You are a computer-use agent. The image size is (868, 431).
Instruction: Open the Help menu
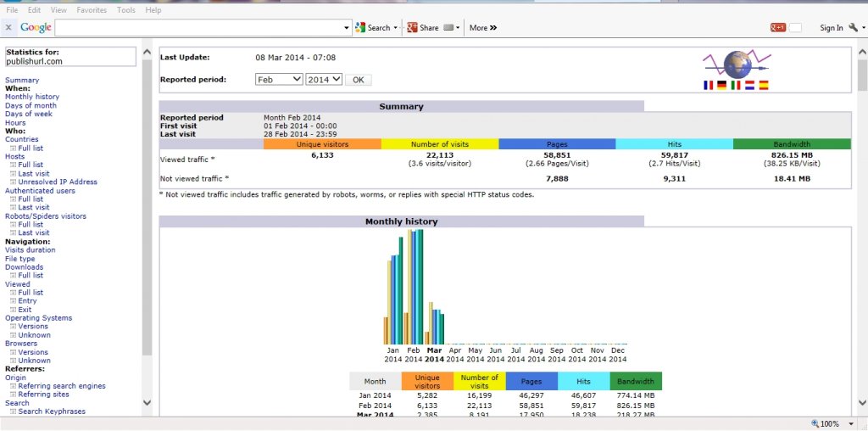pyautogui.click(x=153, y=10)
